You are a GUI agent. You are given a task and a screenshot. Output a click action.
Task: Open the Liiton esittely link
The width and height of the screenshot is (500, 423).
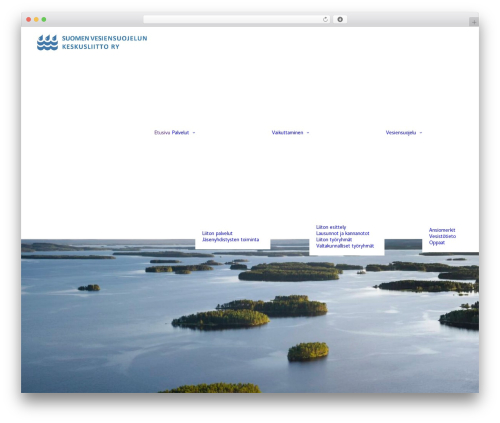point(331,227)
